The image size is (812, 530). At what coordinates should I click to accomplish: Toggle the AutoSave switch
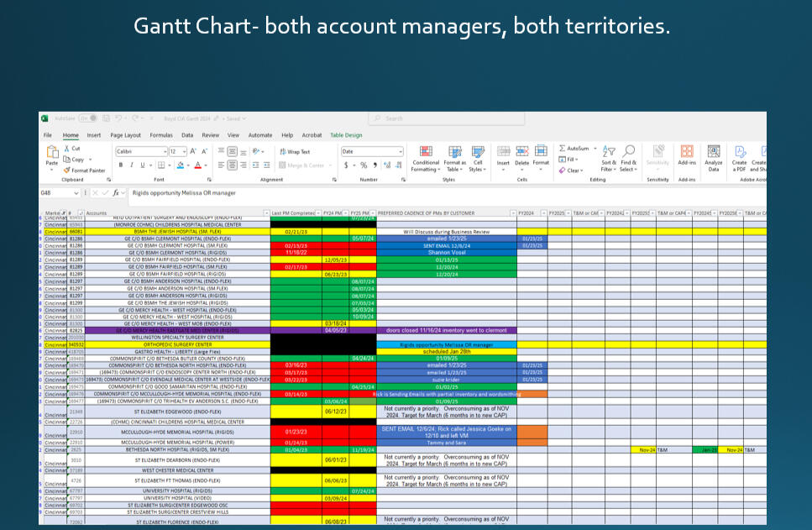(87, 118)
